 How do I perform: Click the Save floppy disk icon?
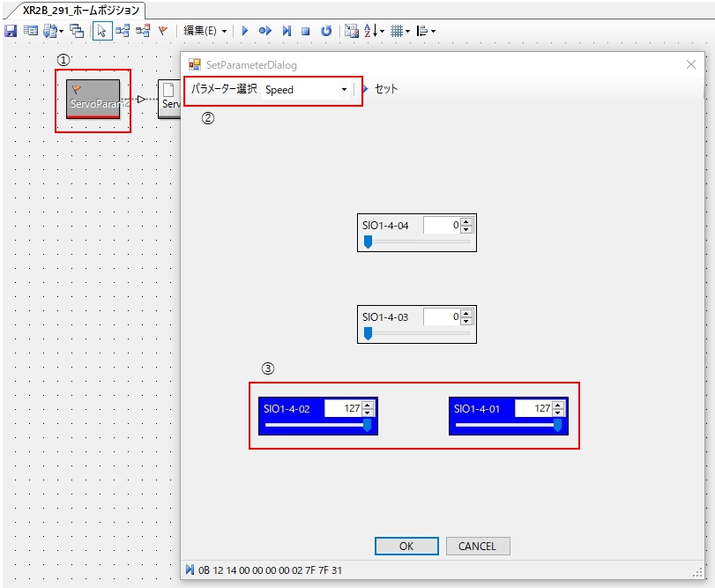pos(10,31)
